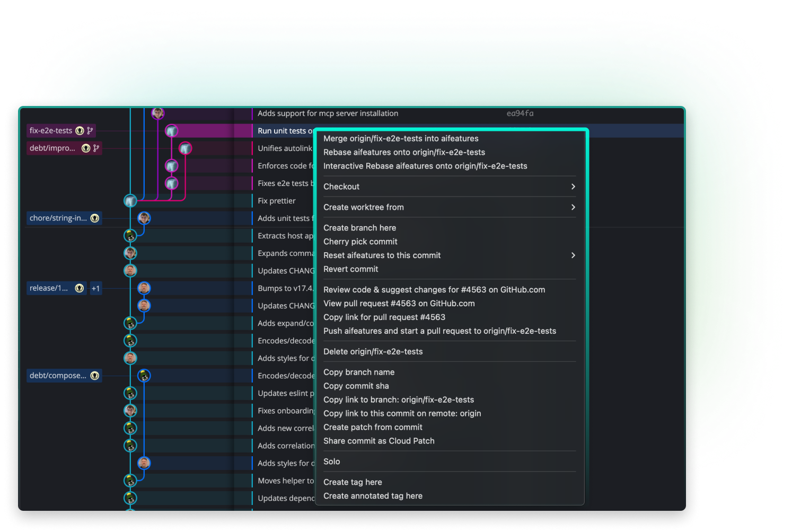
Task: Click the commit avatar next to Adds unit tests
Action: (143, 218)
